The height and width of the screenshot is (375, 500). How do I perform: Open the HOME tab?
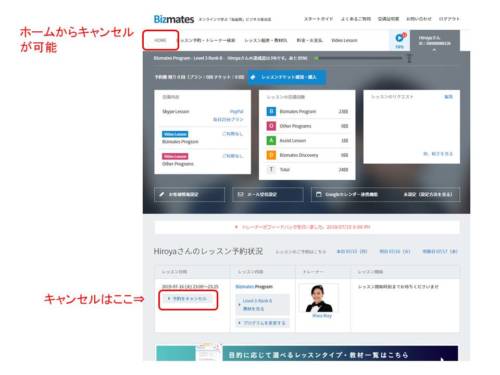tap(160, 40)
